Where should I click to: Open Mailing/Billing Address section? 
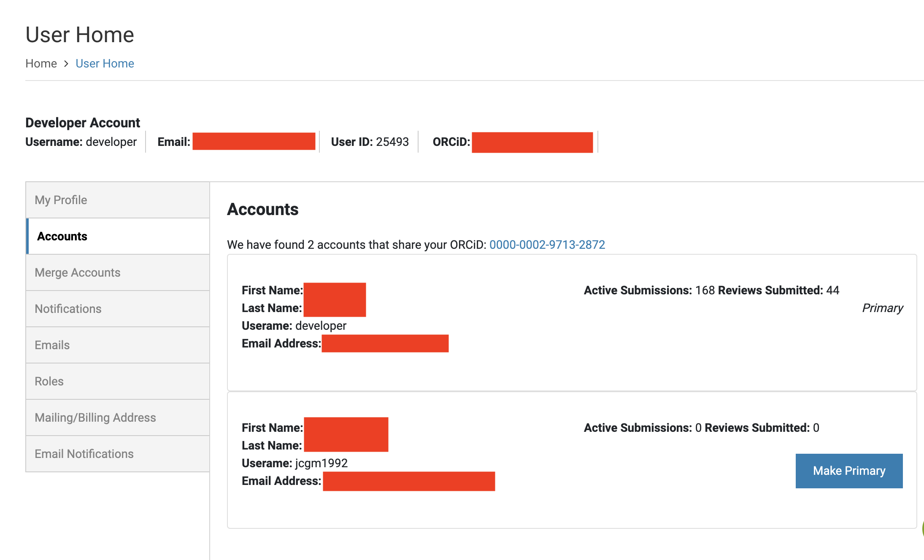point(95,417)
